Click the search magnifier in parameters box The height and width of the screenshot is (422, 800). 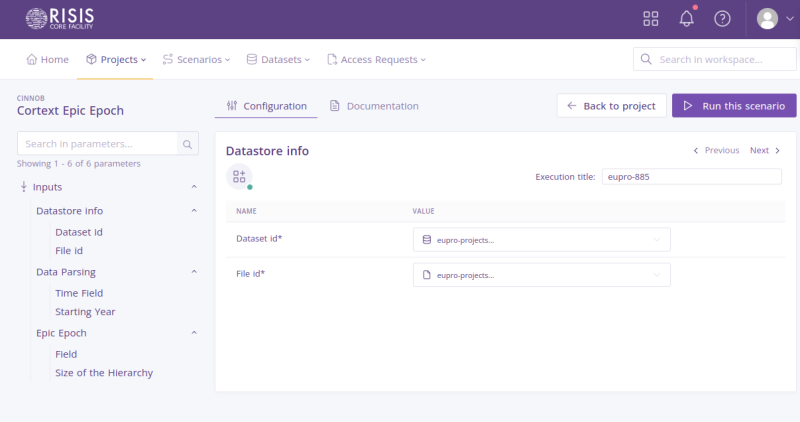187,144
